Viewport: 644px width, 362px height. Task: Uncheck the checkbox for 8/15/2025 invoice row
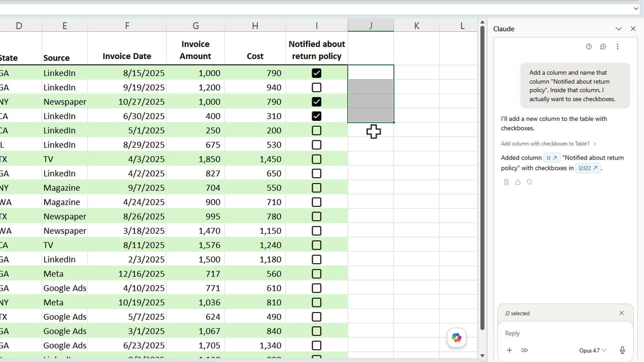(316, 73)
